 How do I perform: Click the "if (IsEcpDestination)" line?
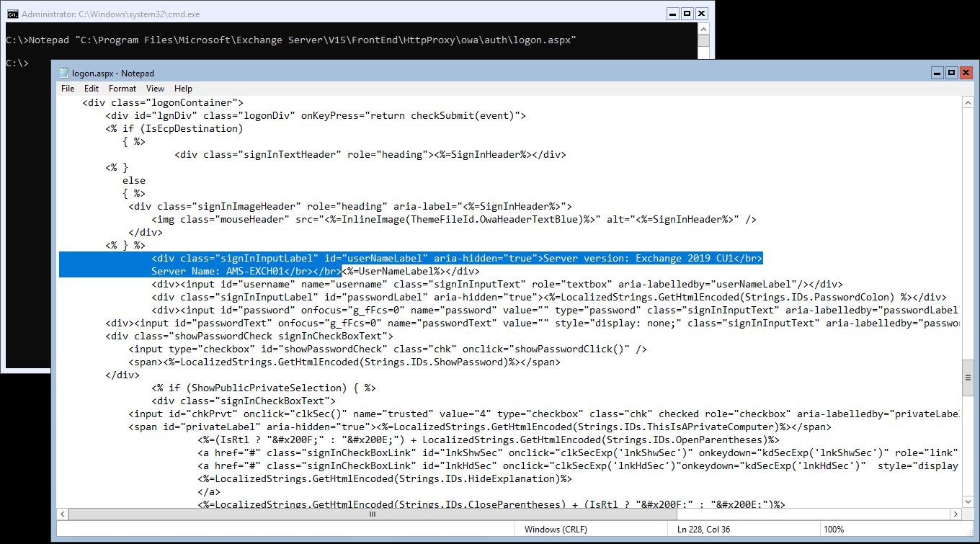[174, 128]
